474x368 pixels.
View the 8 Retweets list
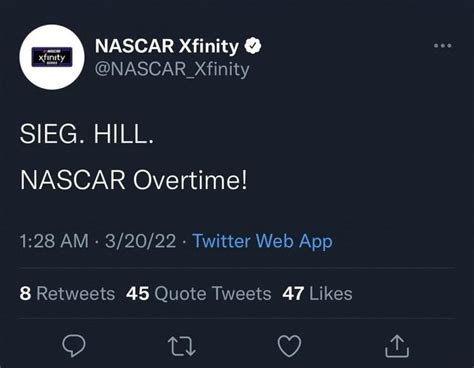[67, 294]
